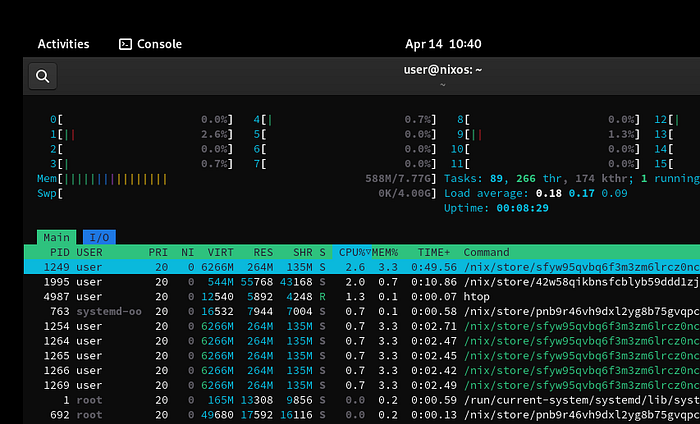The width and height of the screenshot is (700, 424).
Task: Click time 0:49.56 in PID 1249 row
Action: [434, 267]
